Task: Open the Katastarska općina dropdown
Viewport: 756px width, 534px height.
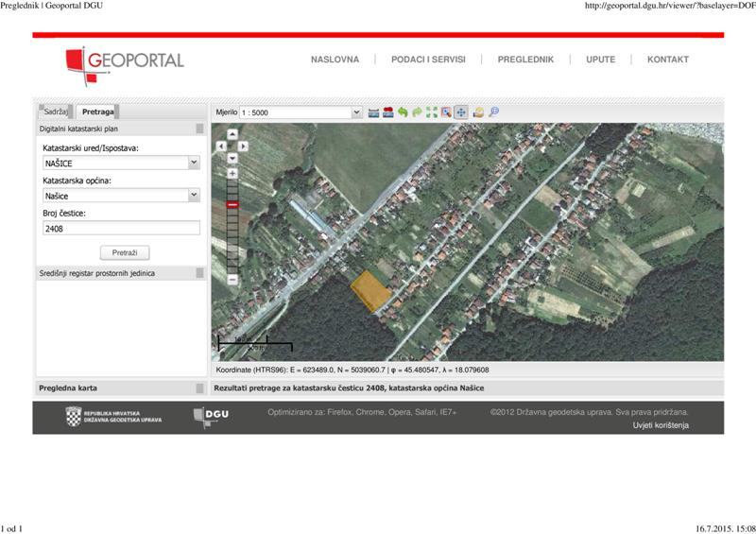Action: pyautogui.click(x=194, y=195)
